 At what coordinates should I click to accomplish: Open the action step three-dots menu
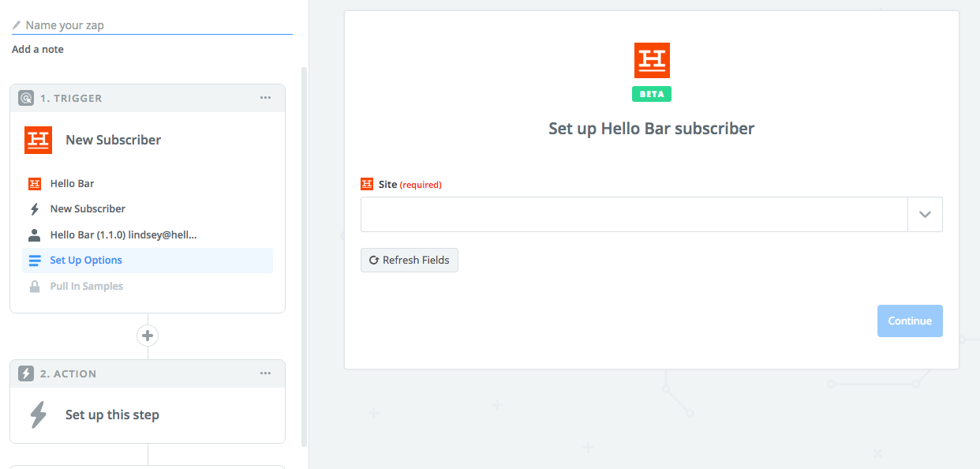coord(266,373)
